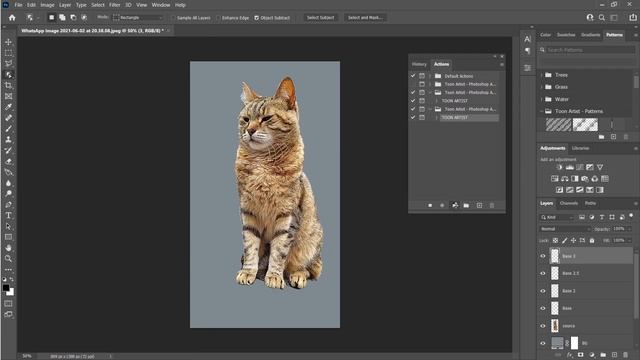Screen dimensions: 640x360
Task: Open the Filter menu
Action: 115,5
